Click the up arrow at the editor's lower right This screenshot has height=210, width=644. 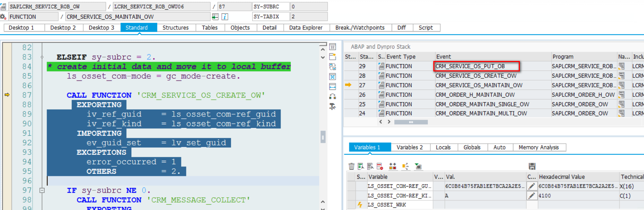[x=323, y=202]
